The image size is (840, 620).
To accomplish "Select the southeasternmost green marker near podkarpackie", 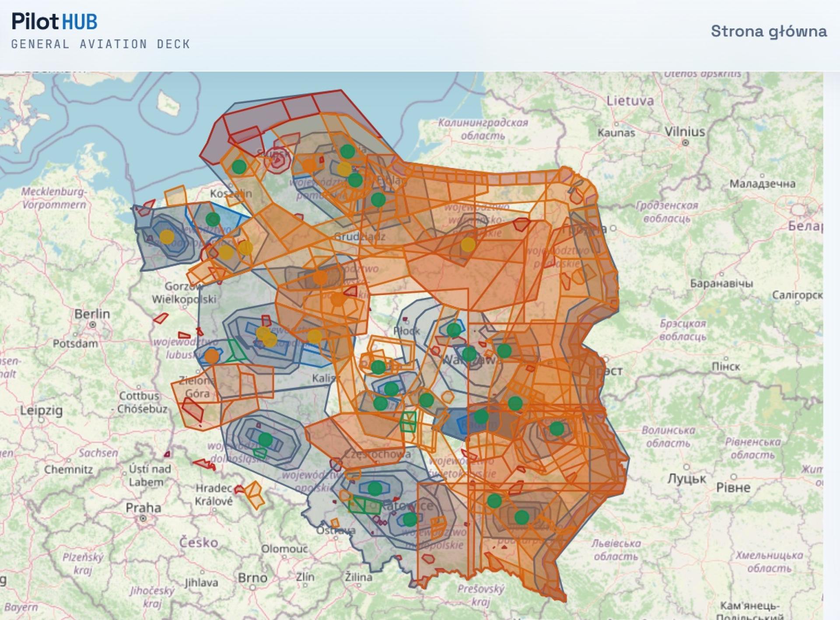I will 521,518.
